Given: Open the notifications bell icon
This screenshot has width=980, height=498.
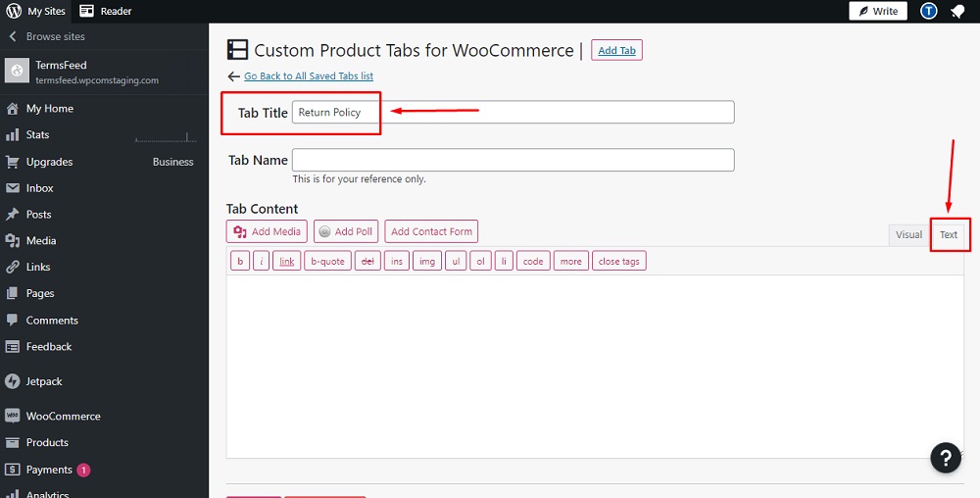Looking at the screenshot, I should [x=957, y=11].
